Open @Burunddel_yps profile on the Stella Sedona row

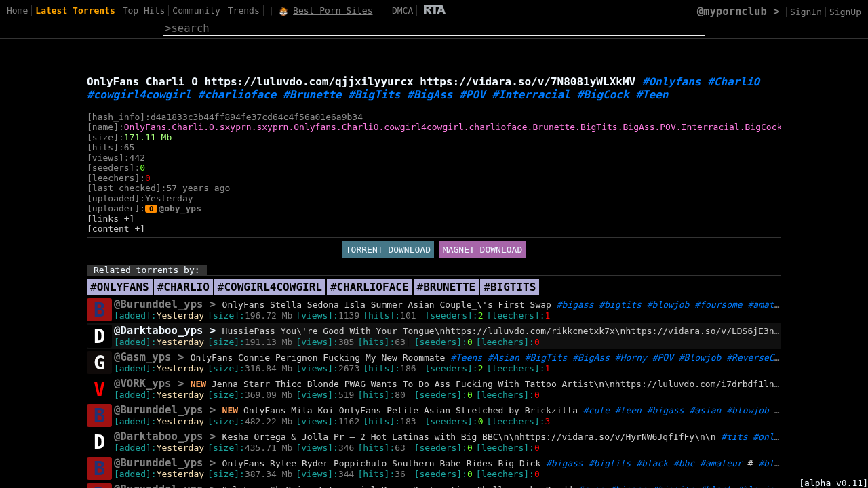158,304
